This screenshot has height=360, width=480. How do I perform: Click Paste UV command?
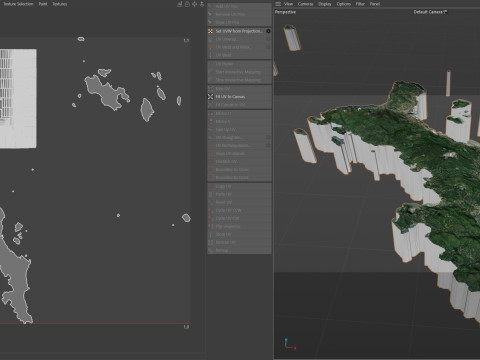239,194
